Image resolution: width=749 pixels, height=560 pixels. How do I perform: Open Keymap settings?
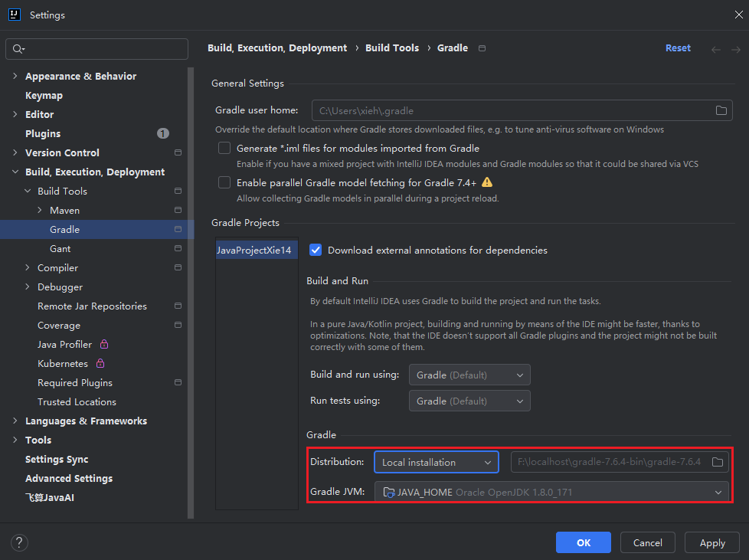pos(44,96)
